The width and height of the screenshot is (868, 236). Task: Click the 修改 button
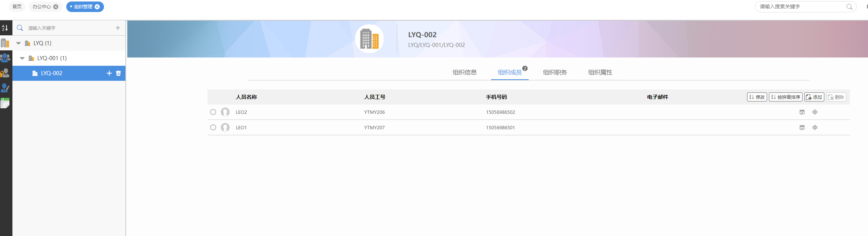coord(757,97)
